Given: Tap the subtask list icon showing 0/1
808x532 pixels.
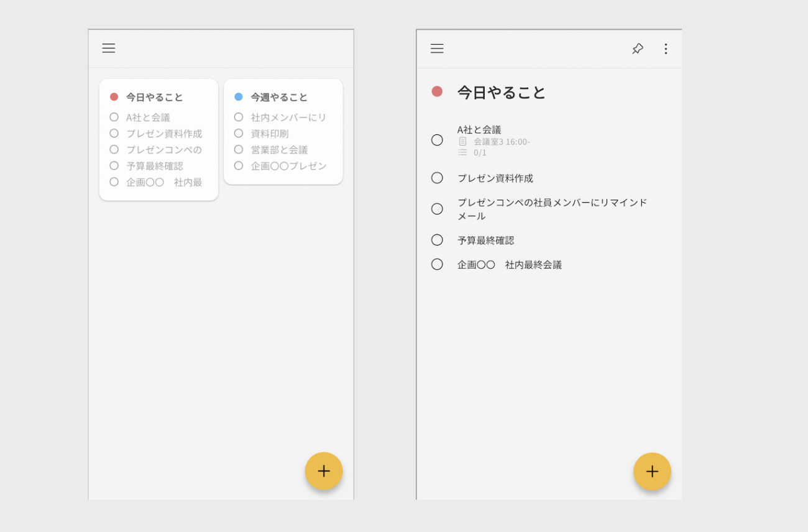Looking at the screenshot, I should tap(462, 153).
